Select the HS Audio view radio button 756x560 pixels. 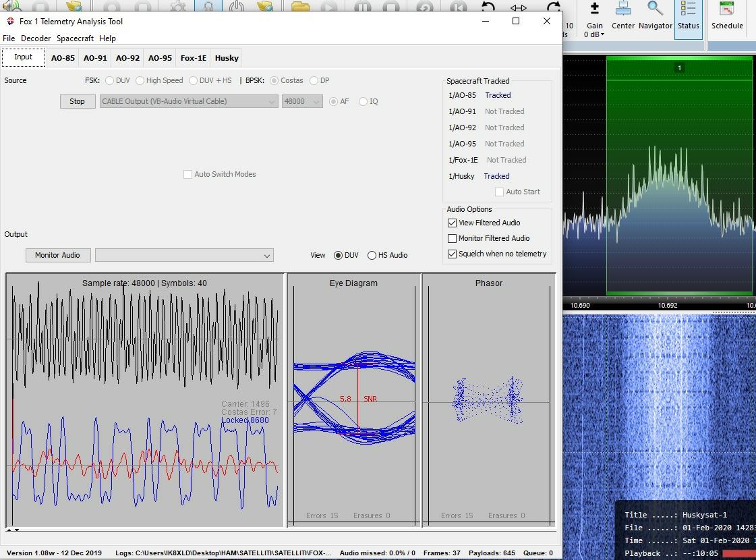[372, 256]
